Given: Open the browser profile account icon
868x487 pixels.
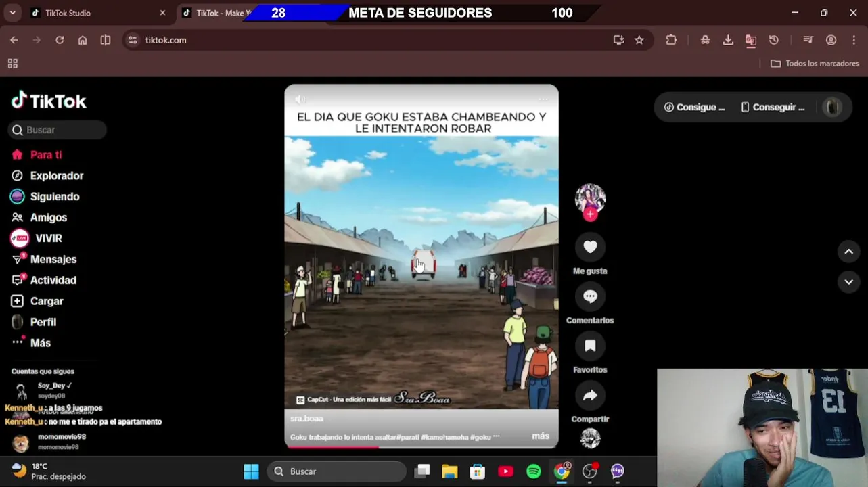Looking at the screenshot, I should (831, 40).
